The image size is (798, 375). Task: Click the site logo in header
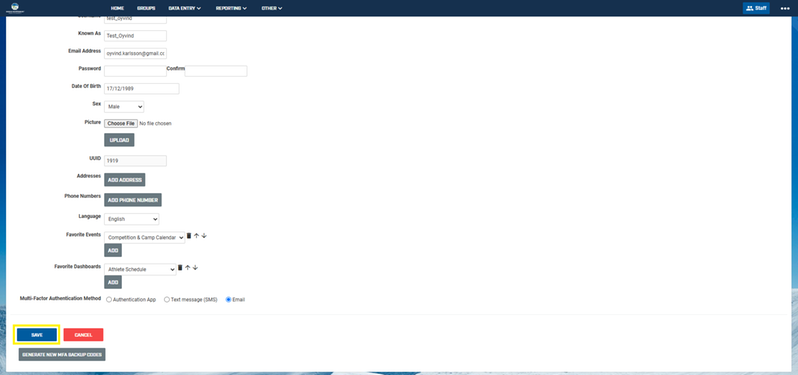15,8
